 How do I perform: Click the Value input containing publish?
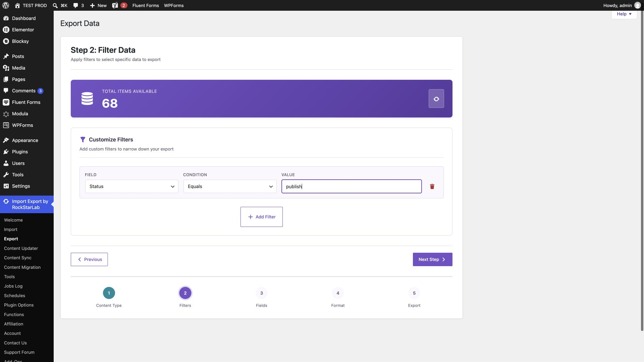352,186
